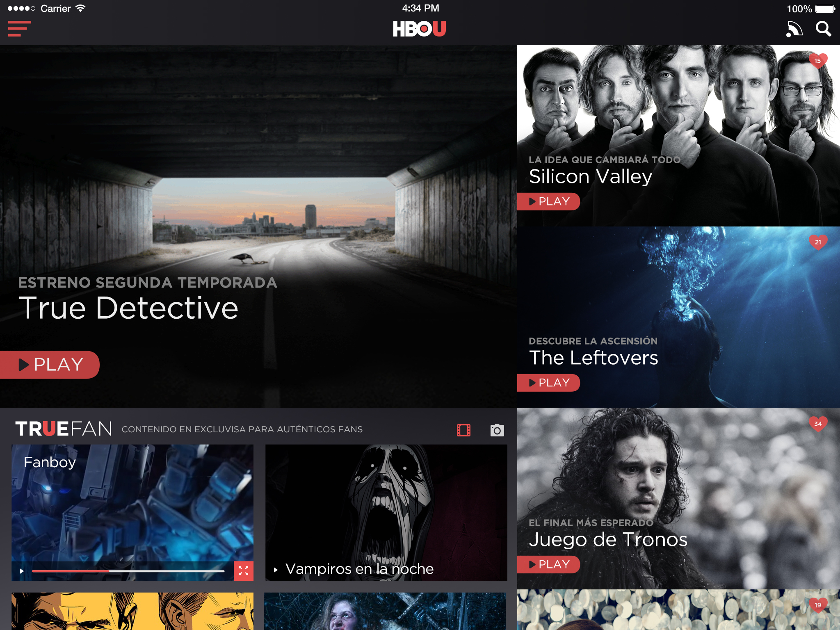Tap the TRUEFAN section logo
The image size is (840, 630).
(x=64, y=429)
